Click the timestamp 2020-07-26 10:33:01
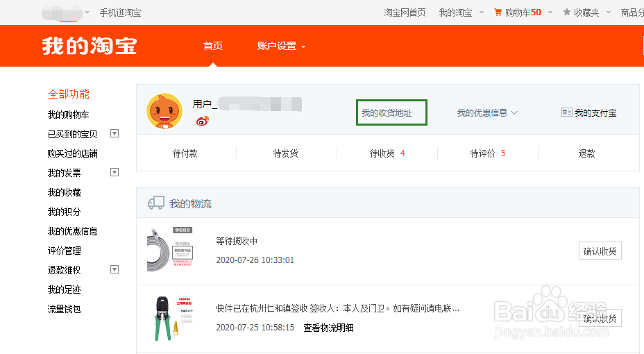 (x=255, y=260)
